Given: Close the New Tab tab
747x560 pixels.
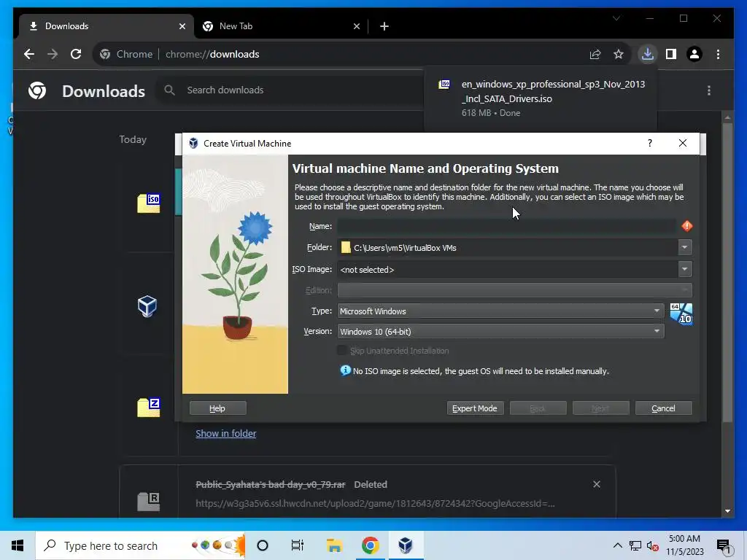Looking at the screenshot, I should click(x=356, y=27).
